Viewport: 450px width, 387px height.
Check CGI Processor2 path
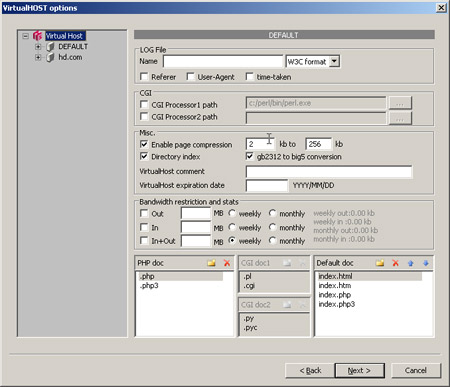(144, 116)
